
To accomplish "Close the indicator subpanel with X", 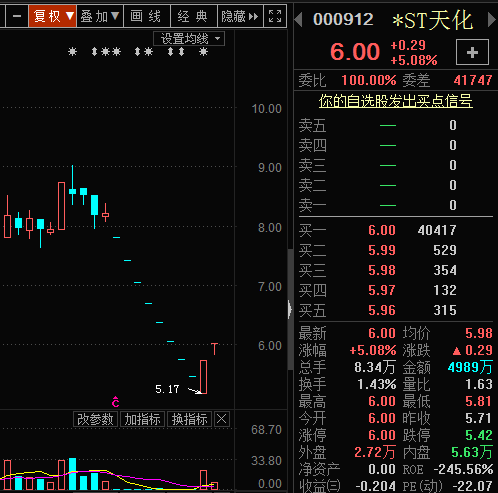I will [x=222, y=419].
